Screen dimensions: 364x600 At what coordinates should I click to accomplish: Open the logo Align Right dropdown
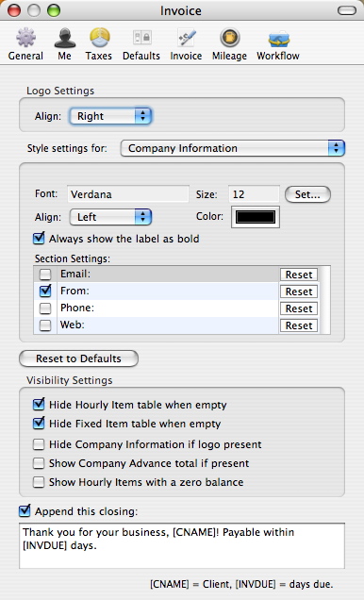point(111,116)
